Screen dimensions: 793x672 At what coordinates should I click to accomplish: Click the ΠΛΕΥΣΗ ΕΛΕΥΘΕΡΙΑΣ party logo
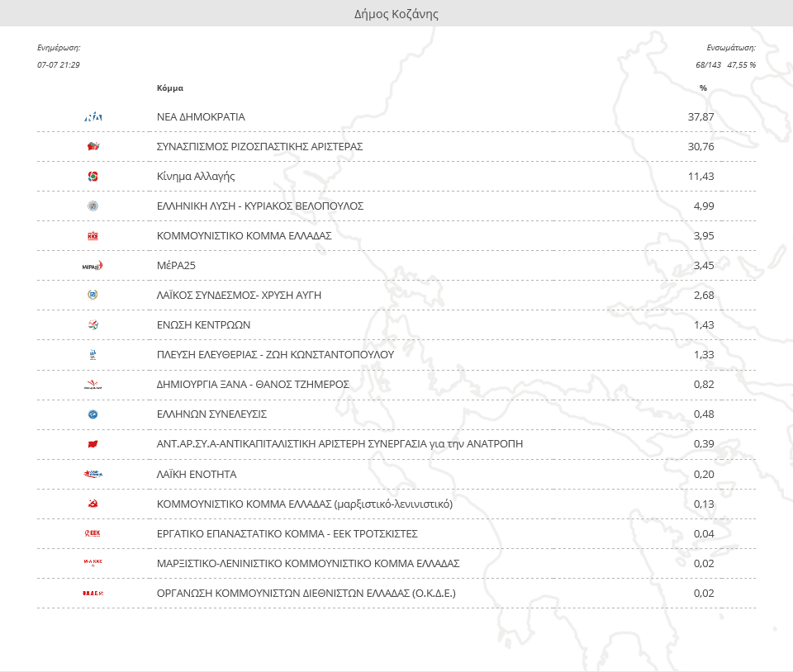coord(93,355)
